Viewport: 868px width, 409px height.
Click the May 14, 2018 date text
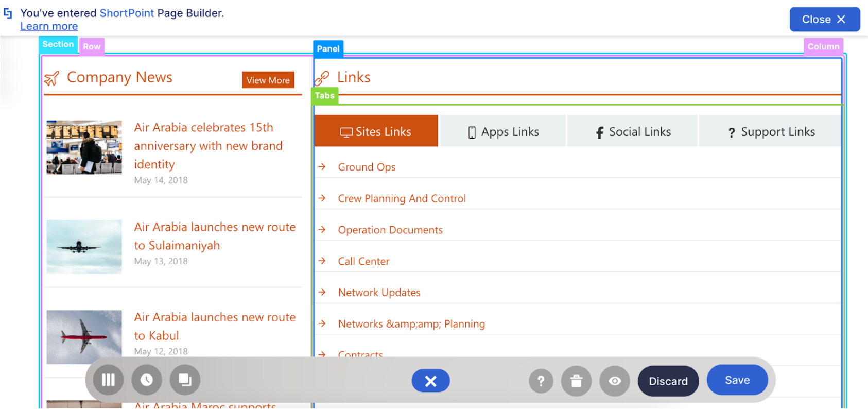pyautogui.click(x=161, y=180)
